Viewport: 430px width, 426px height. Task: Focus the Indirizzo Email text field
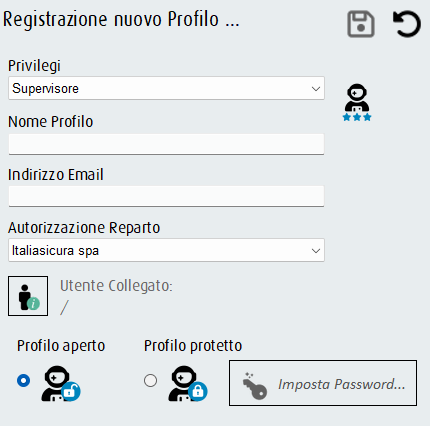166,196
